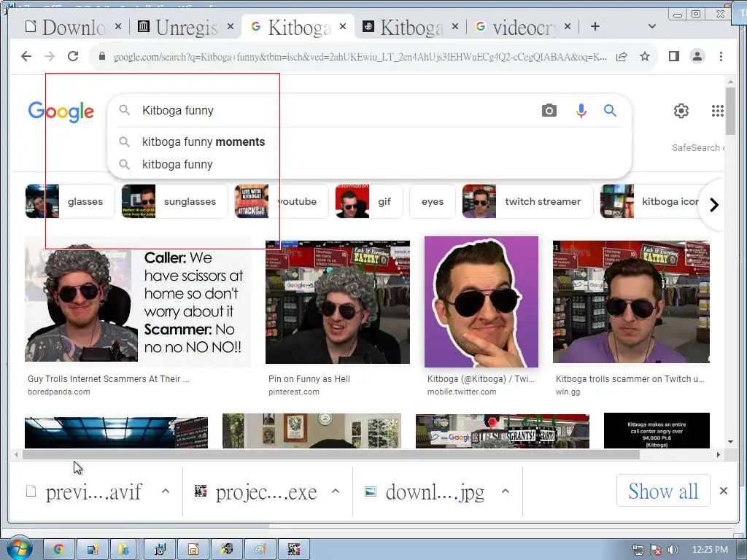The height and width of the screenshot is (560, 747).
Task: Close the downloads bar
Action: (x=723, y=491)
